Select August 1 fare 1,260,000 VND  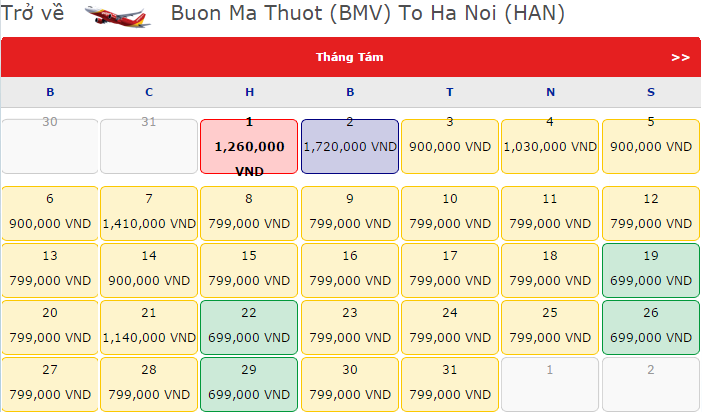point(249,147)
